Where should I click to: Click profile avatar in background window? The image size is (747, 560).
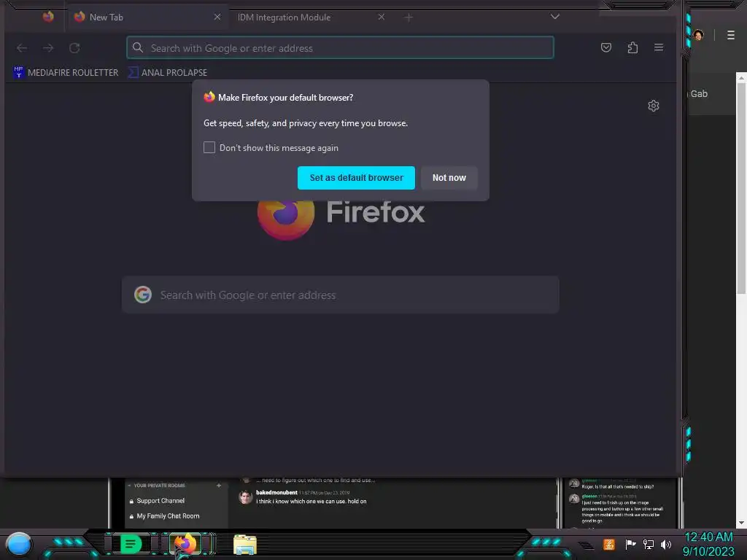coord(698,35)
